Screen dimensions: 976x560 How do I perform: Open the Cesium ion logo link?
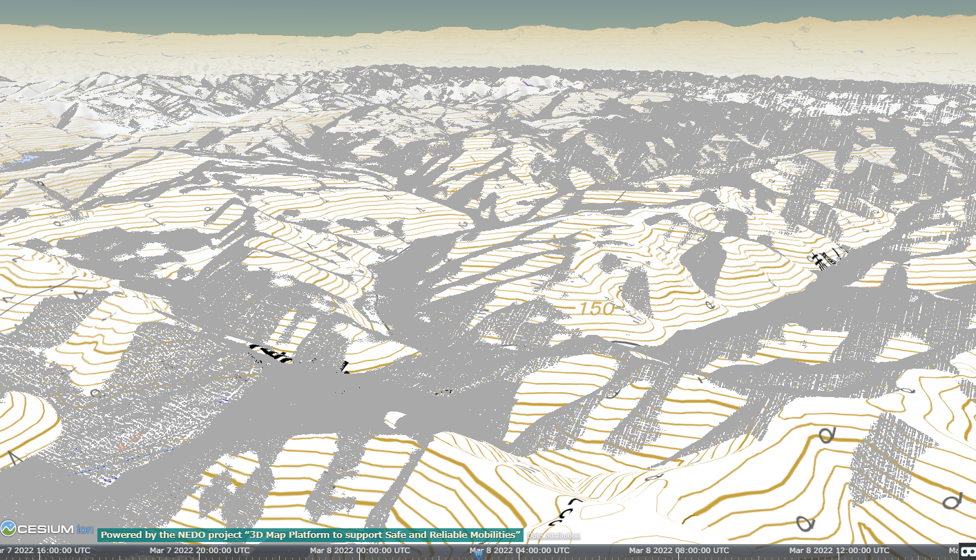click(47, 529)
